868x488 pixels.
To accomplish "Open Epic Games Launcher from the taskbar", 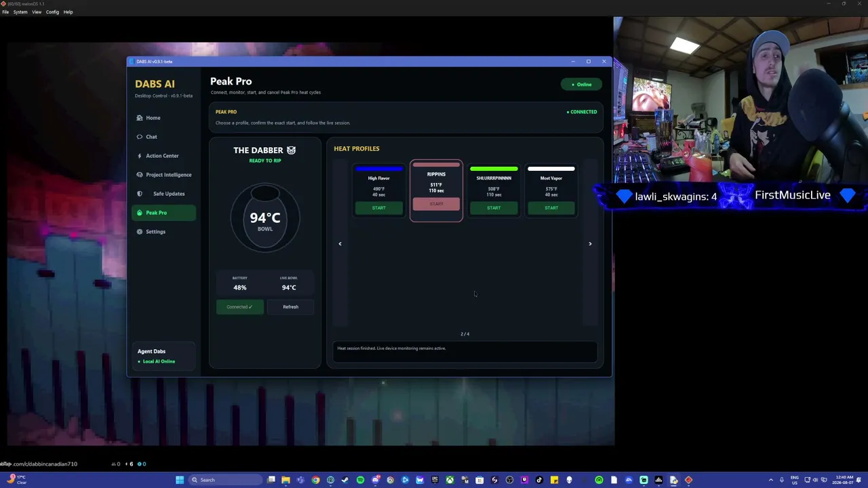I will tap(435, 480).
